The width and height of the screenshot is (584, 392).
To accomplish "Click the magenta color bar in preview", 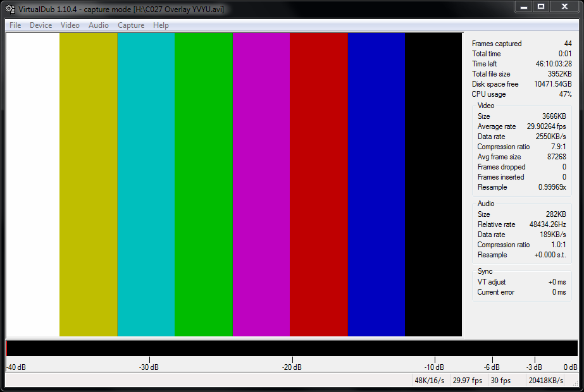I will point(261,185).
